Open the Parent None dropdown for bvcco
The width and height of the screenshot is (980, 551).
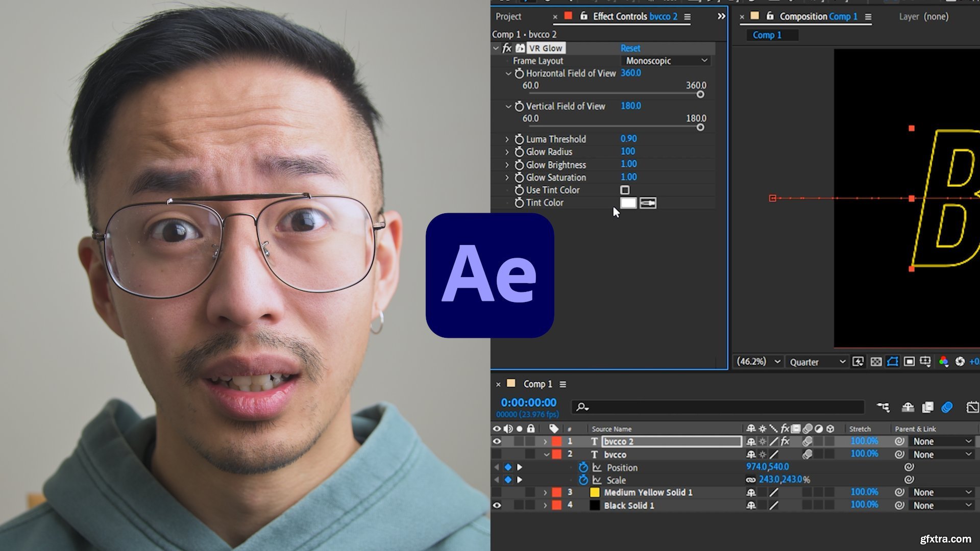coord(941,454)
